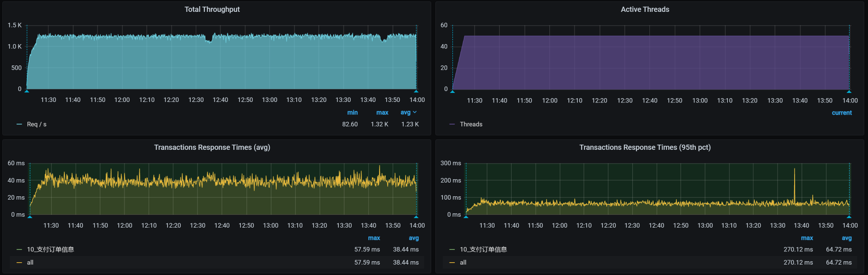Sort Active Threads legend by current column

click(841, 113)
